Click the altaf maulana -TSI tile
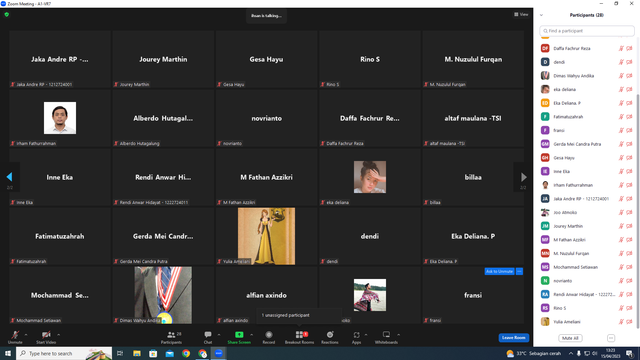 tap(473, 118)
